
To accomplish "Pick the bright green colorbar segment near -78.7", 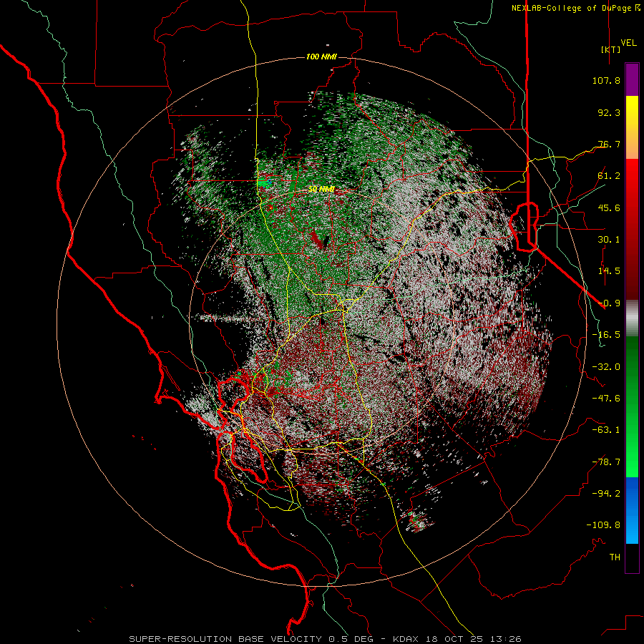I will coord(632,462).
